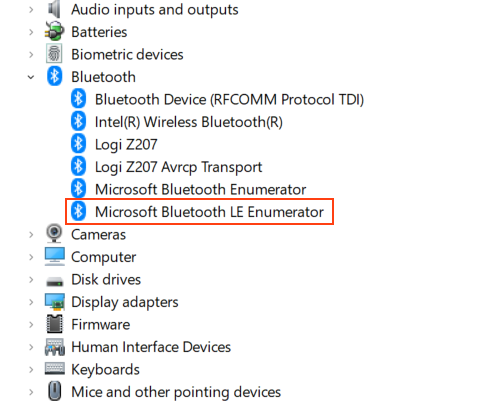Image resolution: width=488 pixels, height=402 pixels.
Task: Click the Audio inputs and outputs speaker icon
Action: pyautogui.click(x=54, y=9)
